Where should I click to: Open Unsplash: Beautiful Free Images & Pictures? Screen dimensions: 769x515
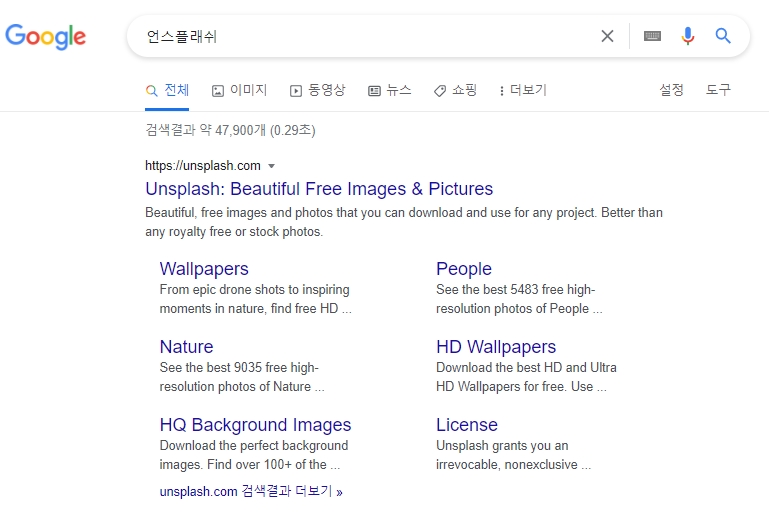(319, 189)
